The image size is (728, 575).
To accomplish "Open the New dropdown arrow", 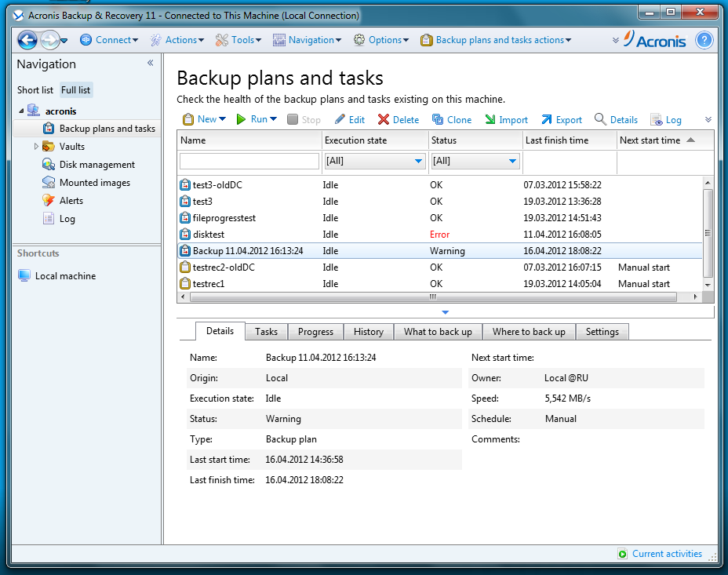I will 222,119.
